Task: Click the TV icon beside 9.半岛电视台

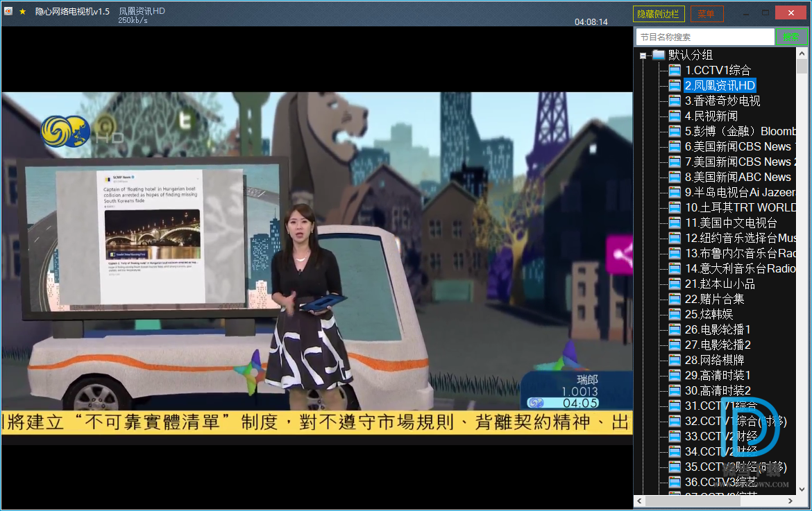Action: pos(675,192)
